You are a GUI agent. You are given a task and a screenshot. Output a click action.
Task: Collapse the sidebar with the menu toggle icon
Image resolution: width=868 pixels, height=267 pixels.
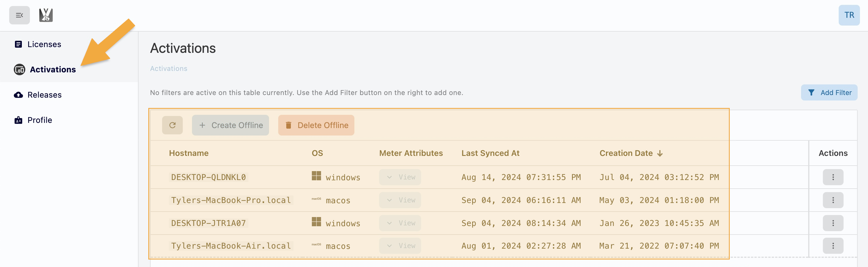[x=19, y=15]
